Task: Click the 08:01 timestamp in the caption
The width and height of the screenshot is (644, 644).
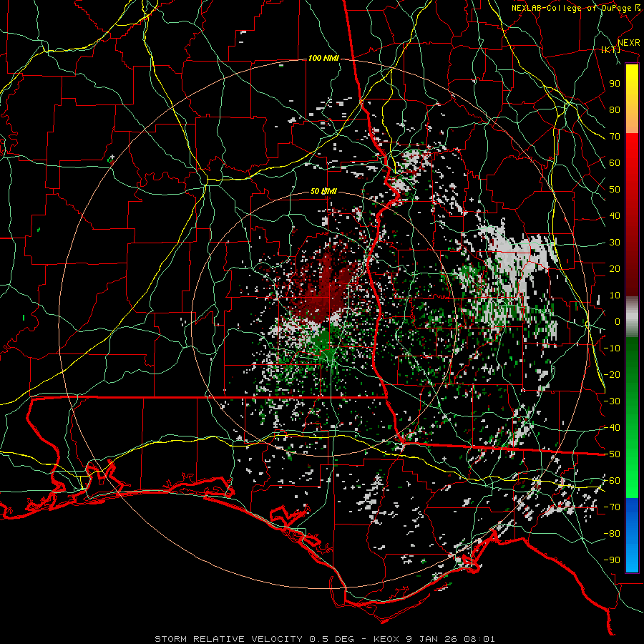Action: 479,639
